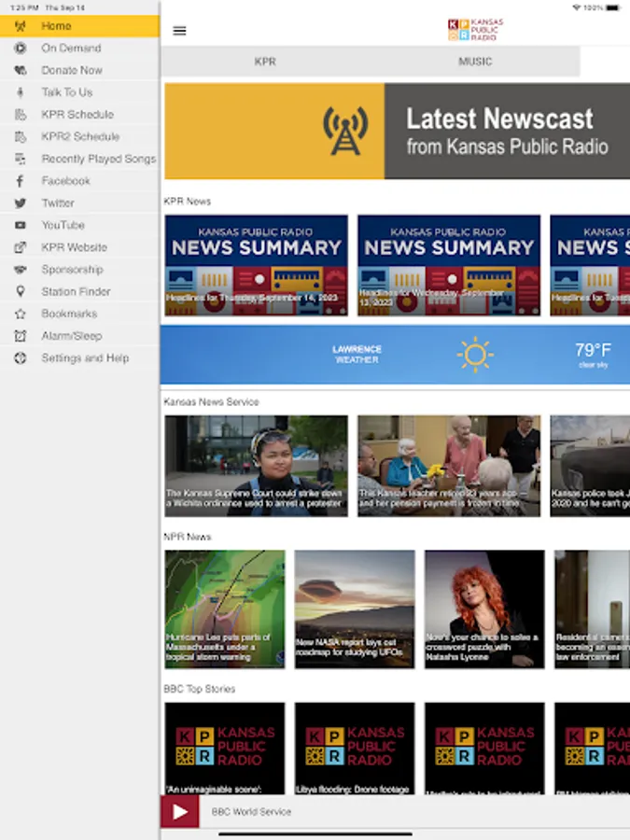
Task: Open Kansas teacher pension payment story
Action: [x=449, y=466]
